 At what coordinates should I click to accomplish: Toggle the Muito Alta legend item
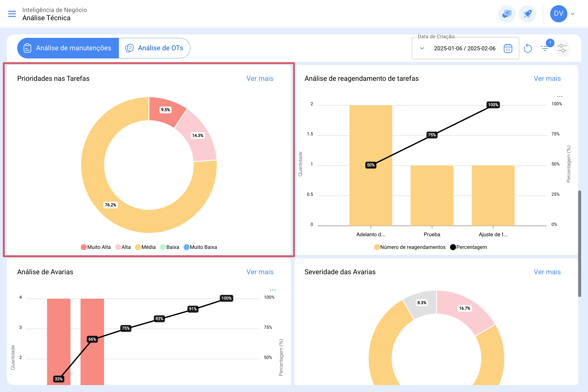click(x=96, y=247)
